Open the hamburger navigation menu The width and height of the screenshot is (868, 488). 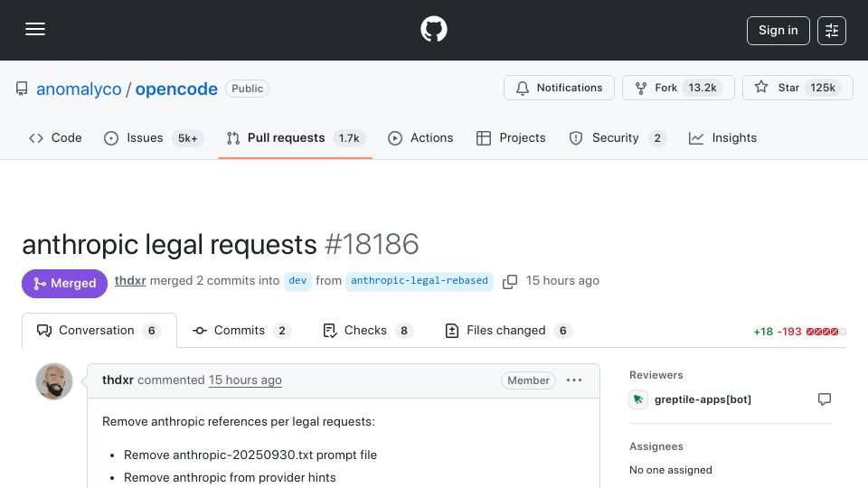[35, 29]
